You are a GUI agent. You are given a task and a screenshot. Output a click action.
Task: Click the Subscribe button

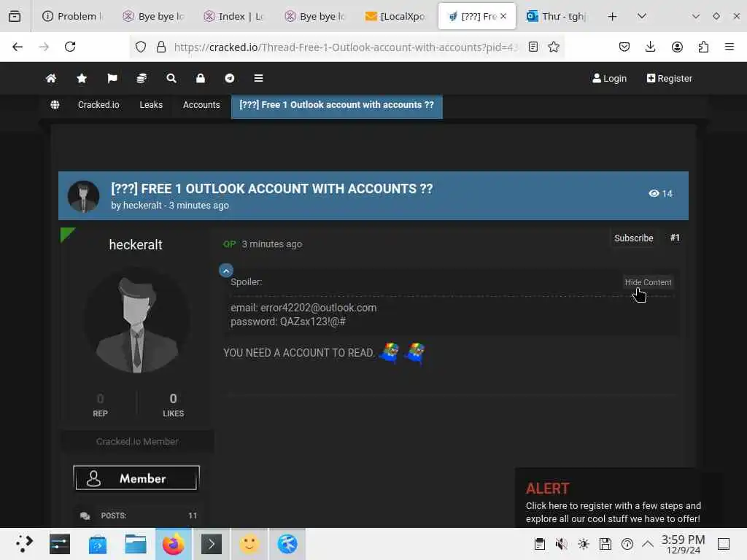coord(634,238)
